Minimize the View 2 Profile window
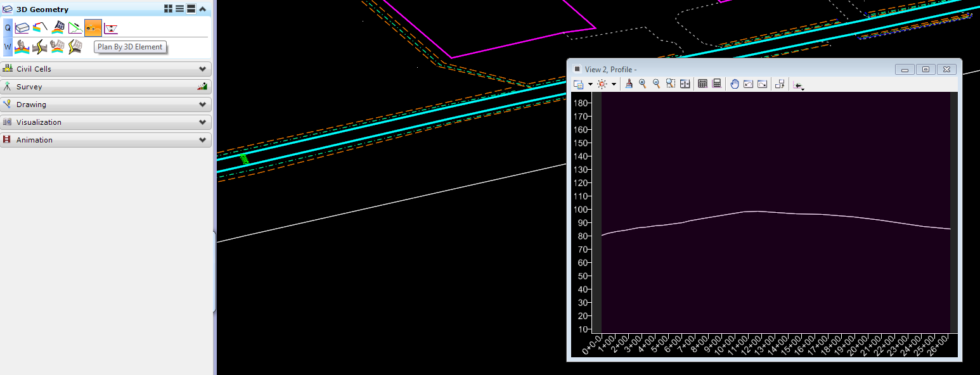This screenshot has height=375, width=980. (x=905, y=69)
